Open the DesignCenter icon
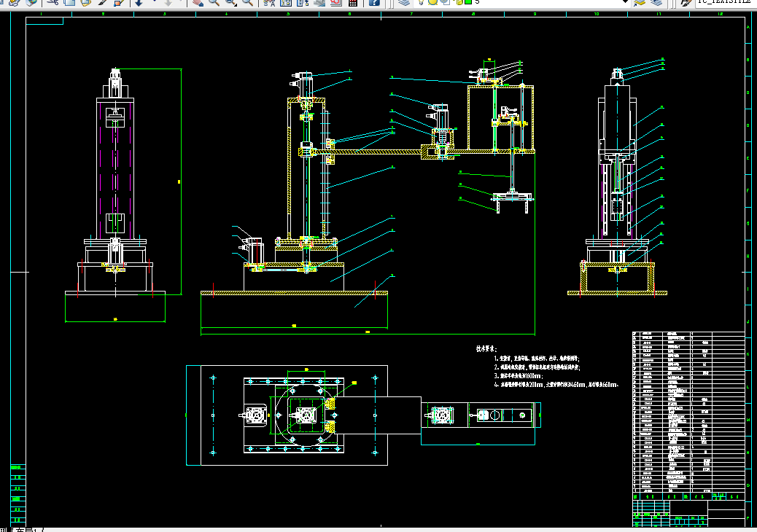This screenshot has width=757, height=532. click(285, 2)
